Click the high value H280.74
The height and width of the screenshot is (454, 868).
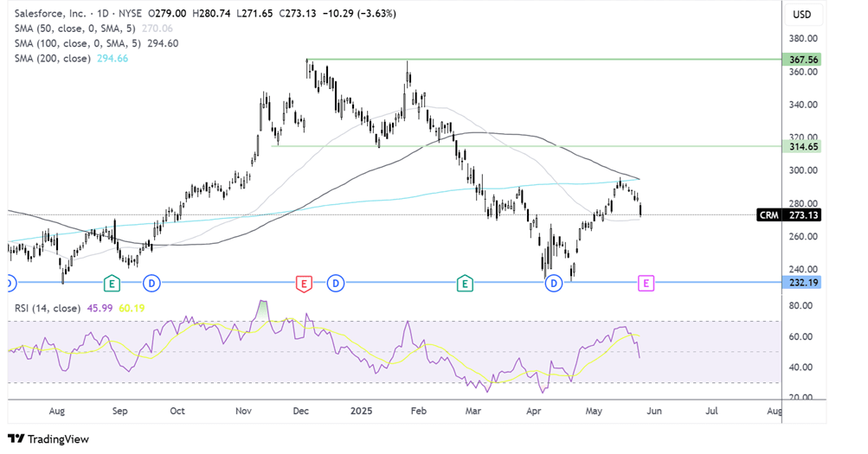tap(211, 13)
